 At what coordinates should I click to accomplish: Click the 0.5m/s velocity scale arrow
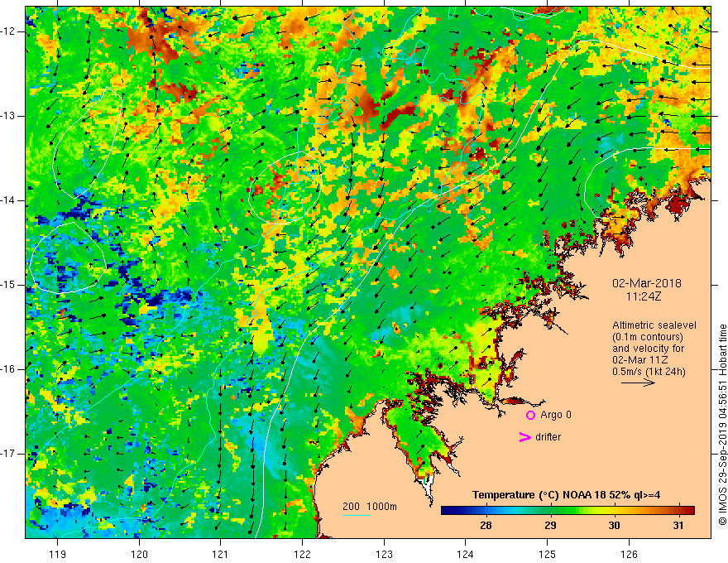click(638, 383)
